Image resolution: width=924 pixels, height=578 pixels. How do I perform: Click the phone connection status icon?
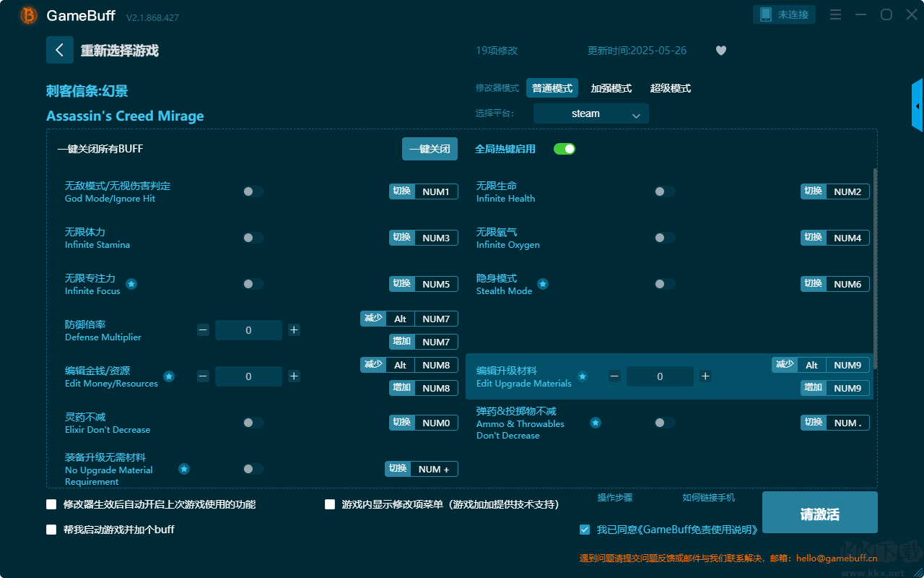coord(766,14)
